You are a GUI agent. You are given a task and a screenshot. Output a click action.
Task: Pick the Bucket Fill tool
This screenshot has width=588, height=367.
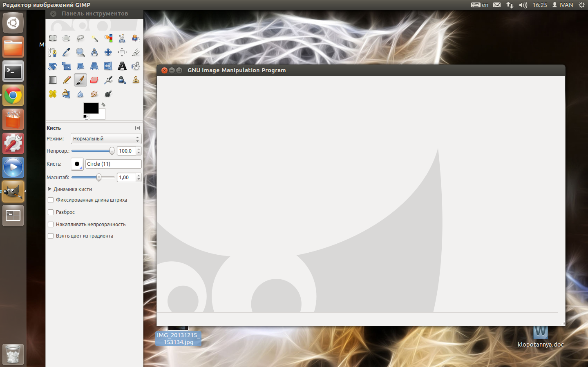pyautogui.click(x=136, y=66)
